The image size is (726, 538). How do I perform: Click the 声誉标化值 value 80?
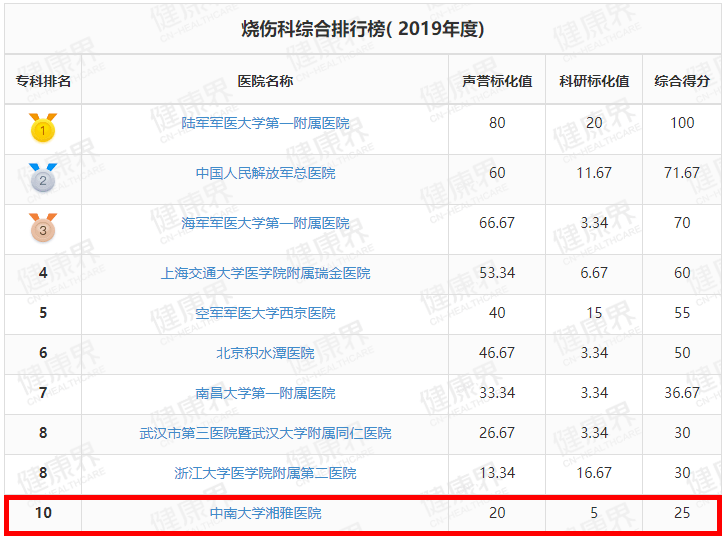pyautogui.click(x=497, y=123)
